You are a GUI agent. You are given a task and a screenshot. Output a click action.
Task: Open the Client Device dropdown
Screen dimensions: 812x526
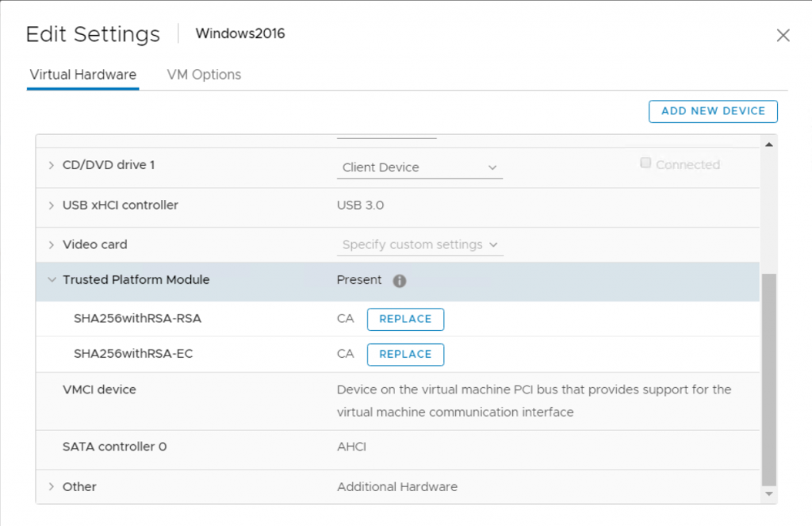click(x=419, y=167)
